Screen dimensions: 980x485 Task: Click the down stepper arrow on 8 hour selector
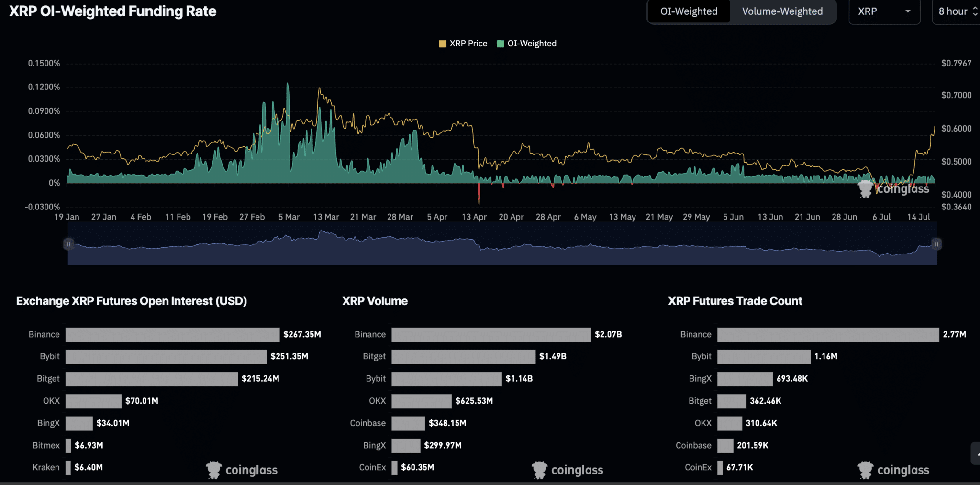975,15
